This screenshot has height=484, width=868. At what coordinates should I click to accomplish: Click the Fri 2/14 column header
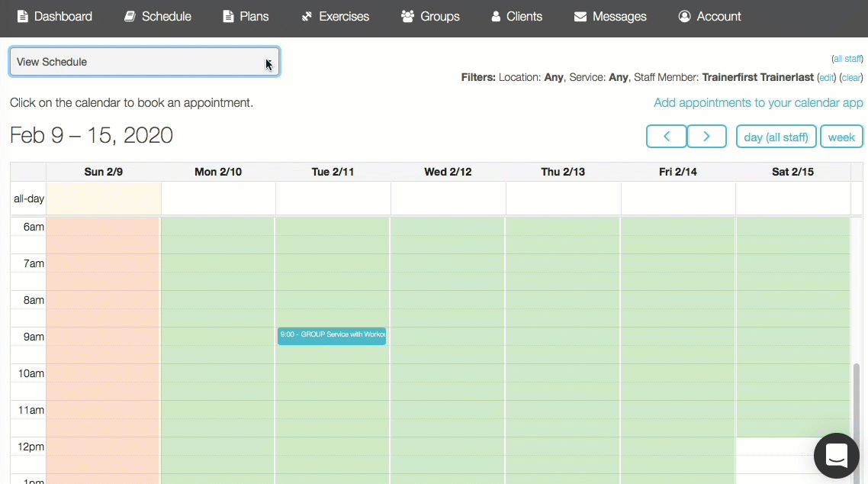point(677,172)
